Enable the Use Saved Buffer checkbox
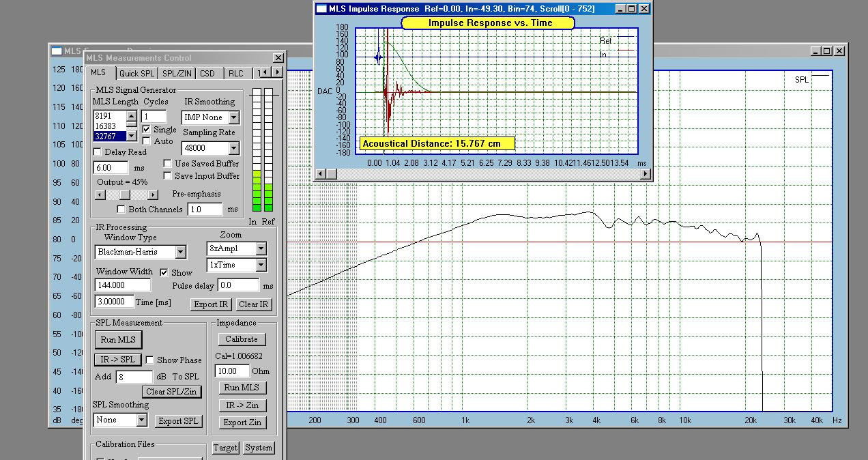Screen dimensions: 868x460 (x=167, y=164)
